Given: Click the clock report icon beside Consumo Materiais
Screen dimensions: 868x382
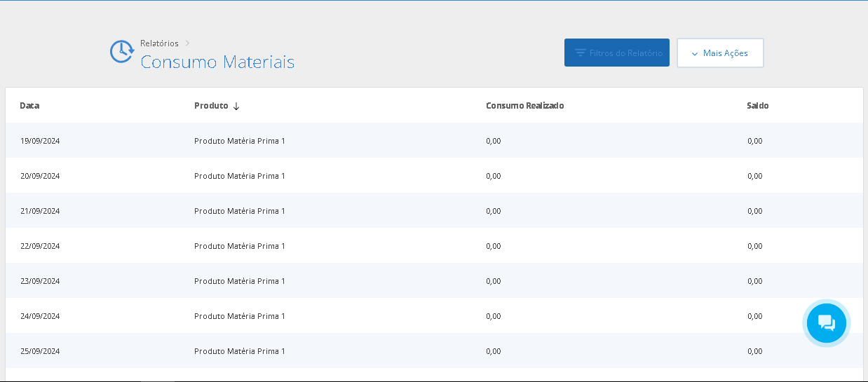Looking at the screenshot, I should pyautogui.click(x=122, y=52).
